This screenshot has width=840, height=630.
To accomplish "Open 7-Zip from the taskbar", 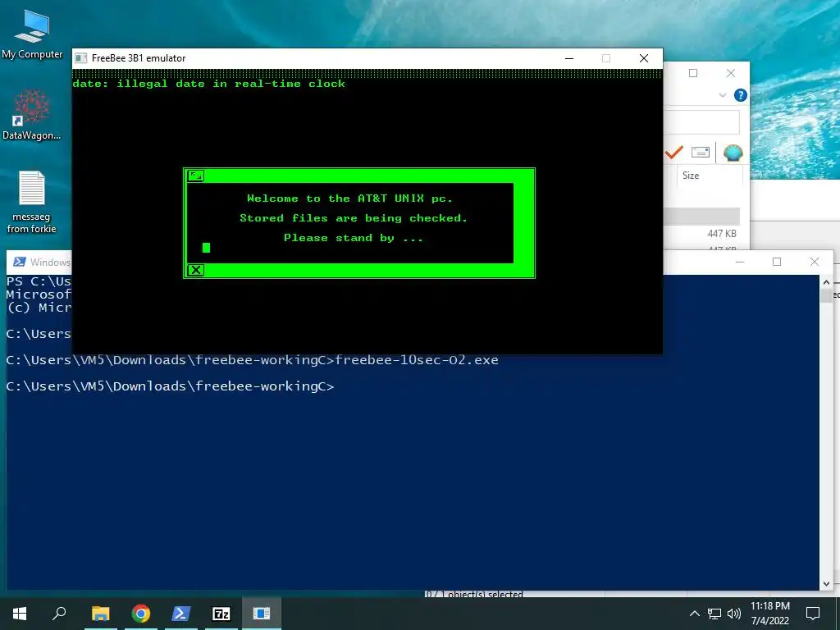I will point(221,614).
